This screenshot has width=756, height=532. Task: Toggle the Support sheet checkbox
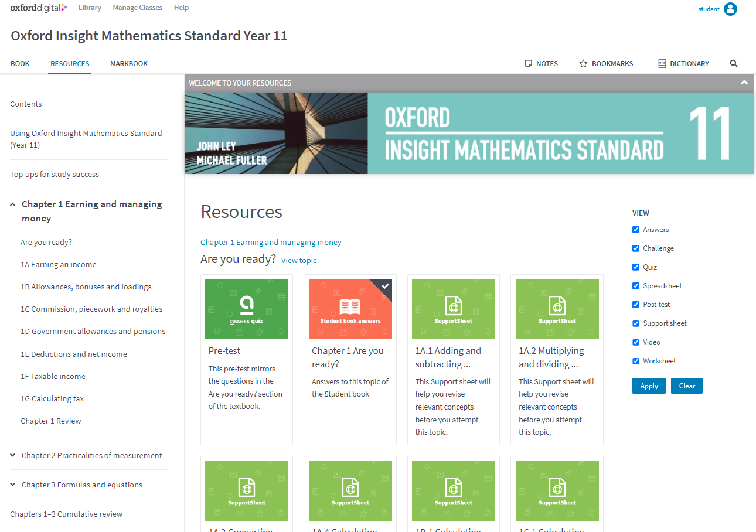click(x=636, y=323)
